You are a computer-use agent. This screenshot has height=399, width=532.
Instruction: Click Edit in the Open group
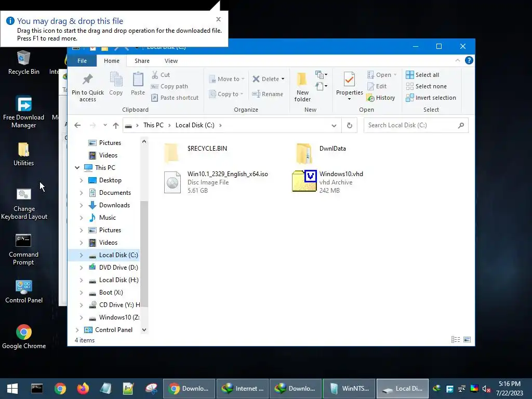tap(377, 86)
